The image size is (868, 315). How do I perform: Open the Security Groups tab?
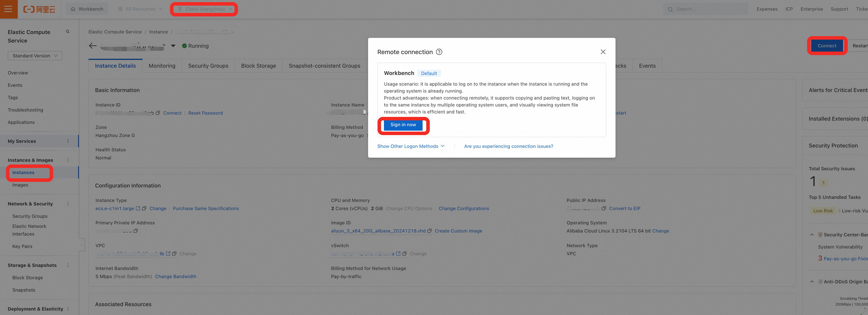(208, 66)
